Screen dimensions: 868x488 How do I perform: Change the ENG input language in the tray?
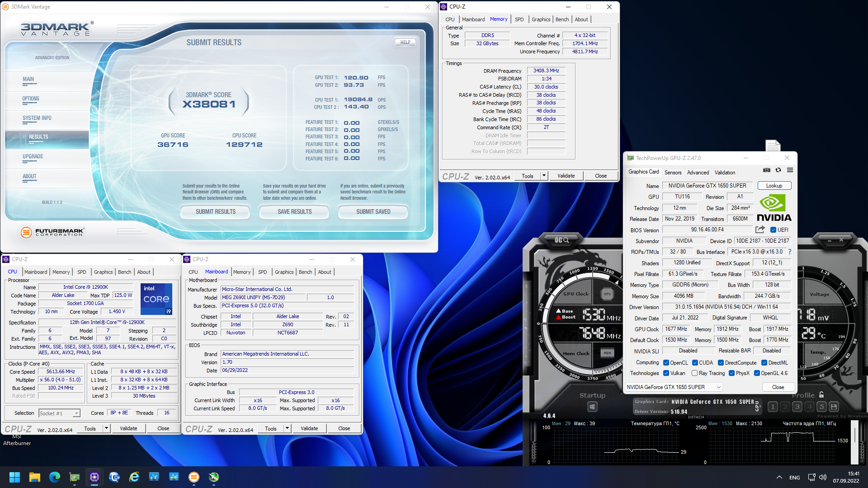(x=794, y=478)
